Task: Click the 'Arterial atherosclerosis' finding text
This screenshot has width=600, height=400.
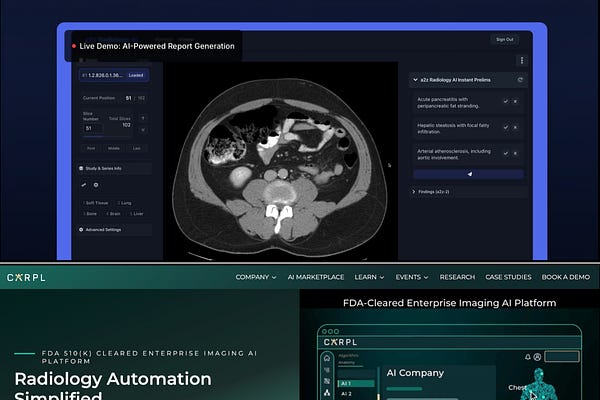Action: click(454, 154)
